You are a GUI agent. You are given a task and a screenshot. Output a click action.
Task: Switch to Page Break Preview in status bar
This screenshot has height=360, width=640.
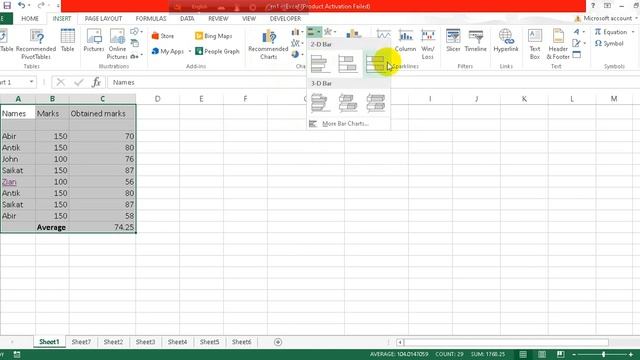(x=561, y=354)
